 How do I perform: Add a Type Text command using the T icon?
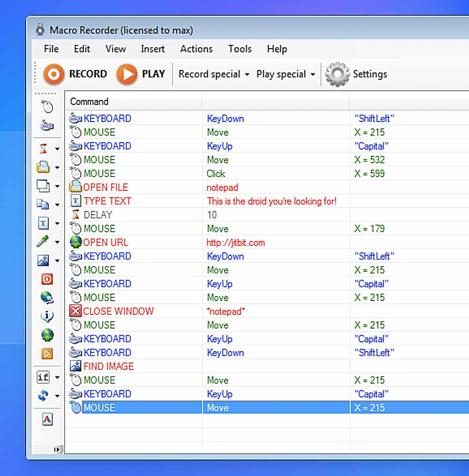point(44,223)
